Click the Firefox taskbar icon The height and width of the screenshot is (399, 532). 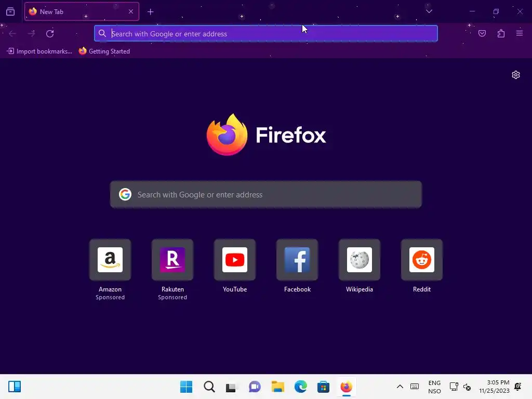point(346,387)
